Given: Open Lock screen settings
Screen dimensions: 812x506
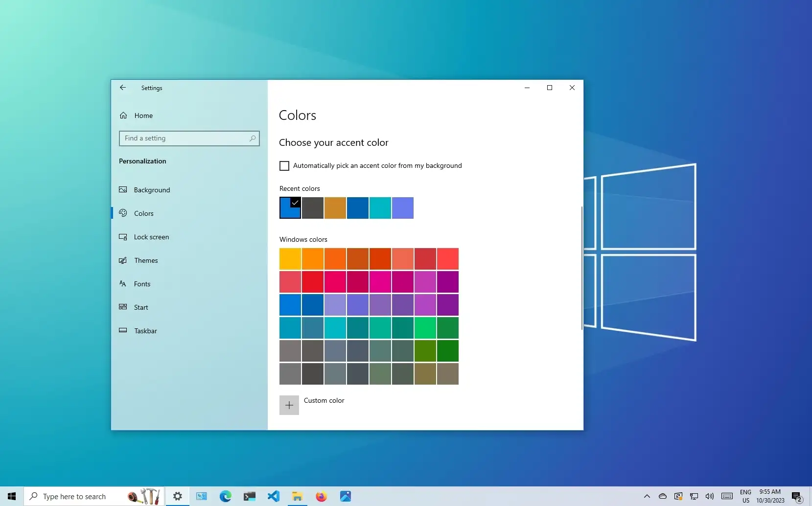Looking at the screenshot, I should coord(151,237).
